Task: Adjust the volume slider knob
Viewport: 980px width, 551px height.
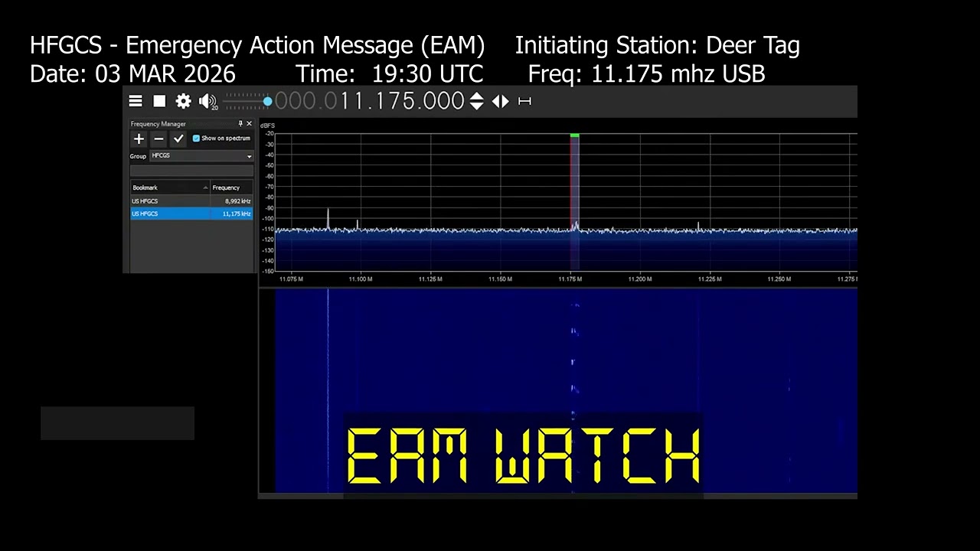Action: click(267, 101)
